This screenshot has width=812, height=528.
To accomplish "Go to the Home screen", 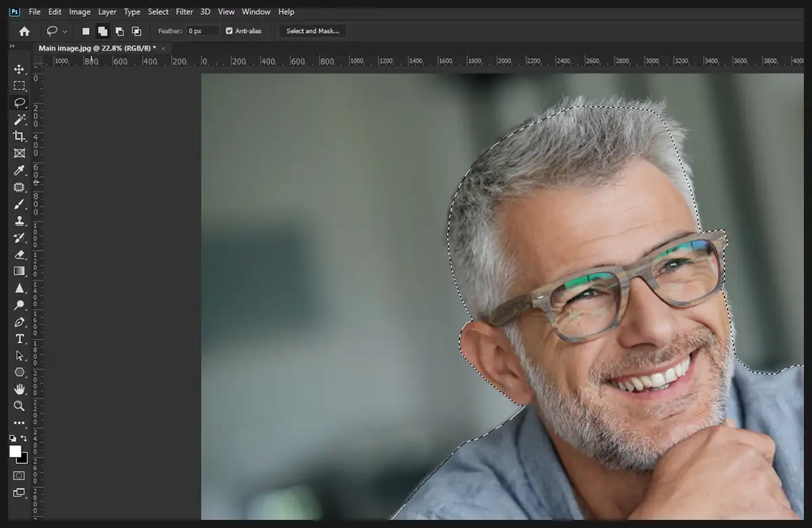I will pyautogui.click(x=24, y=31).
